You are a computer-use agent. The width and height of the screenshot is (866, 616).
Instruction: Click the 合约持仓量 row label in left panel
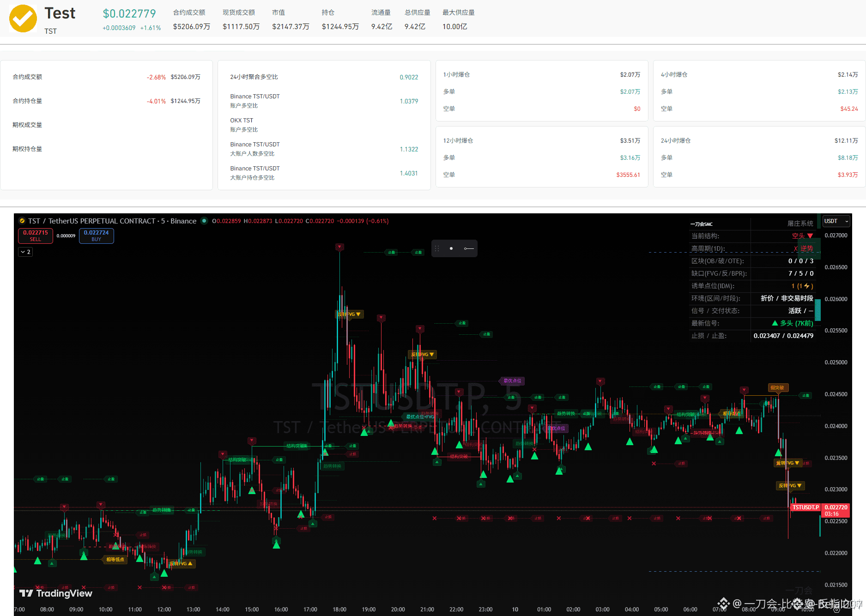[x=27, y=101]
